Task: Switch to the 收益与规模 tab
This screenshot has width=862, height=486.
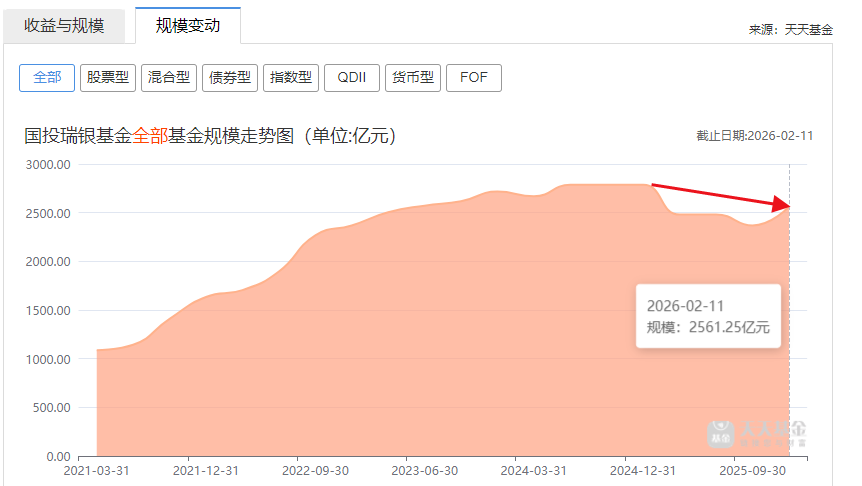Action: (64, 26)
